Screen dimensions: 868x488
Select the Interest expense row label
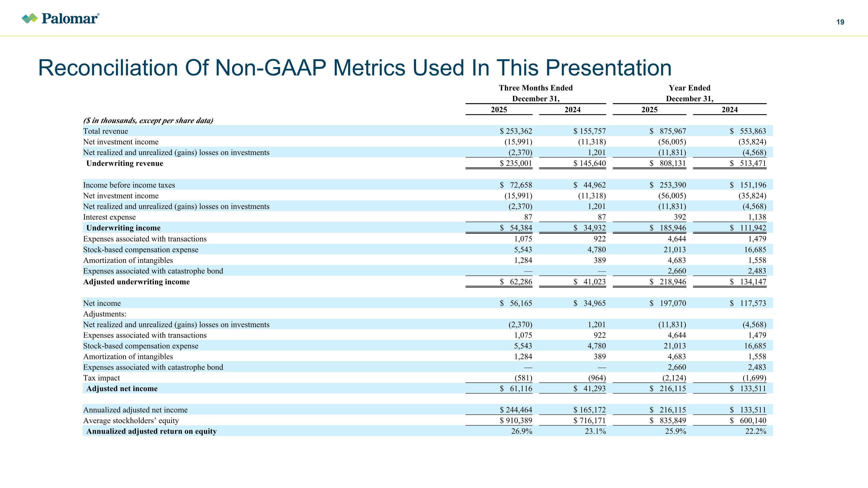(x=109, y=217)
